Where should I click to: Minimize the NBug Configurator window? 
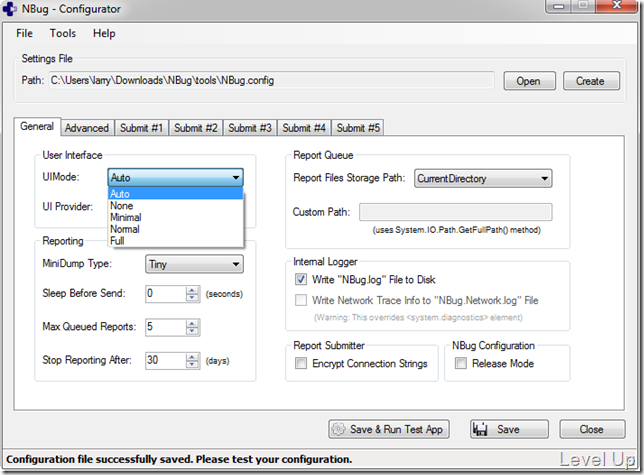point(558,6)
